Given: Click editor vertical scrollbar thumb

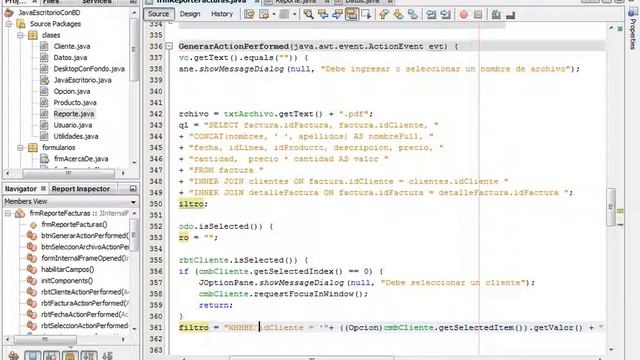Looking at the screenshot, I should [611, 207].
